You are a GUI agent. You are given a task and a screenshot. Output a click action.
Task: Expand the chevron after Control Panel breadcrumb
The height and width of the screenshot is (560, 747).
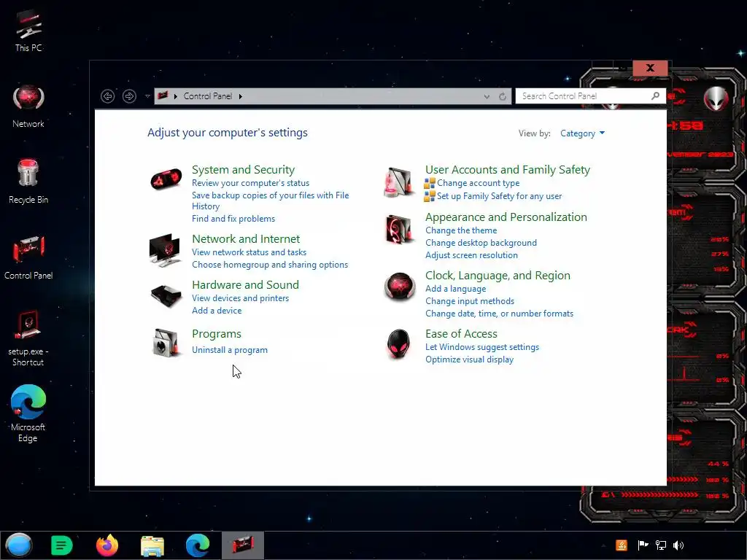tap(241, 96)
